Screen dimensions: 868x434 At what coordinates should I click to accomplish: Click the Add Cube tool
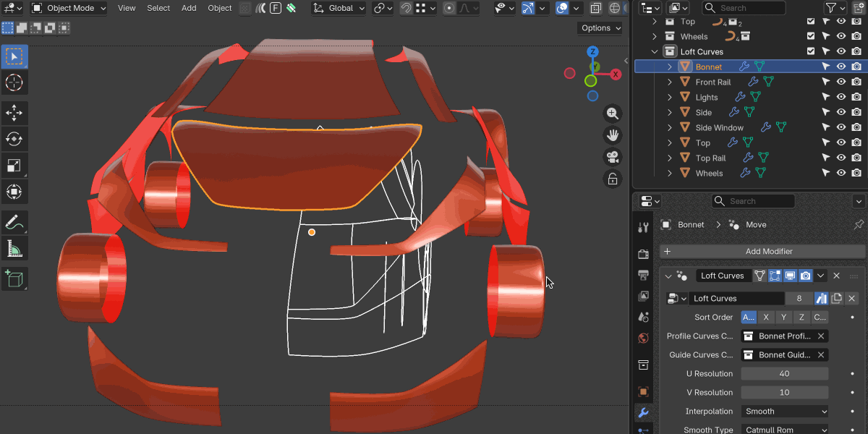click(14, 278)
